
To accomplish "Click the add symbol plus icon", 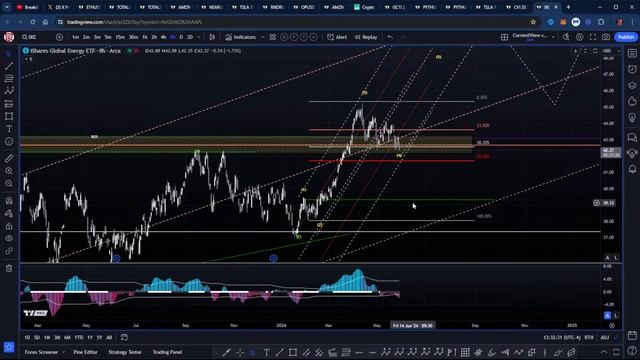I will (x=60, y=37).
